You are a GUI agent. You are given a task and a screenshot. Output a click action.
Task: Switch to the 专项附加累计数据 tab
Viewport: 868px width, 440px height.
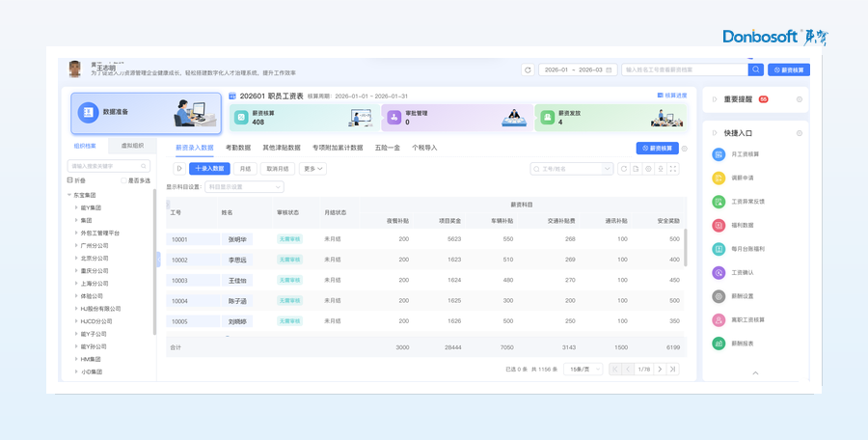338,148
